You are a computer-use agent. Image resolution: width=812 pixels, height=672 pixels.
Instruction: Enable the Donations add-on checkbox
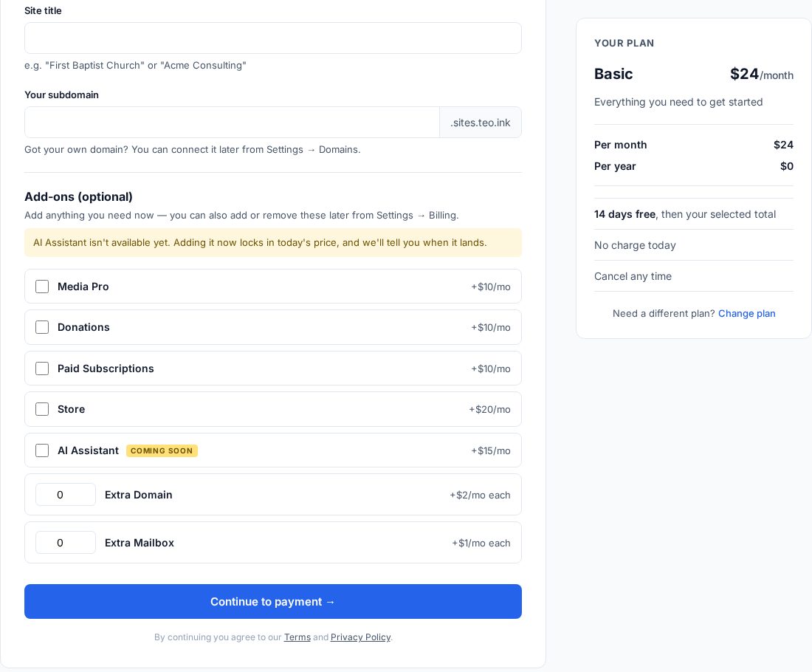click(x=42, y=327)
